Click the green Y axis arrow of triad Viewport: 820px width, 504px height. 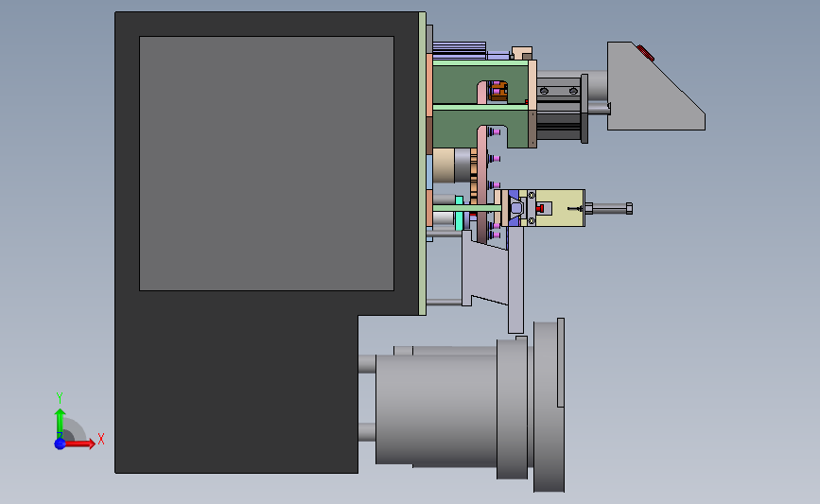coord(61,424)
